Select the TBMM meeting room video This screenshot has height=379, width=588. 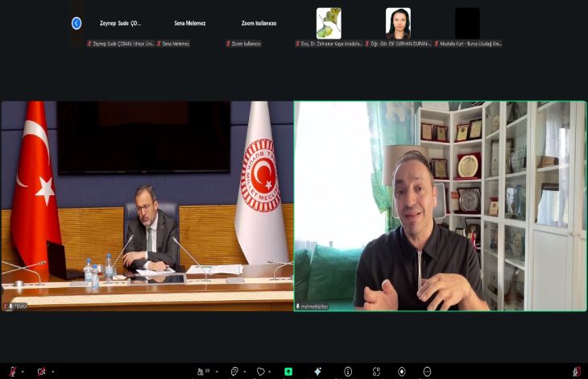[x=147, y=206]
